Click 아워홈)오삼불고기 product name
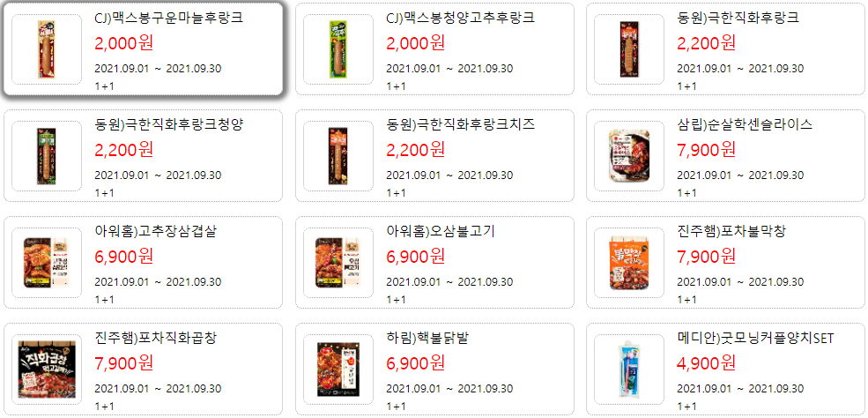Viewport: 868px width, 418px height. tap(440, 231)
